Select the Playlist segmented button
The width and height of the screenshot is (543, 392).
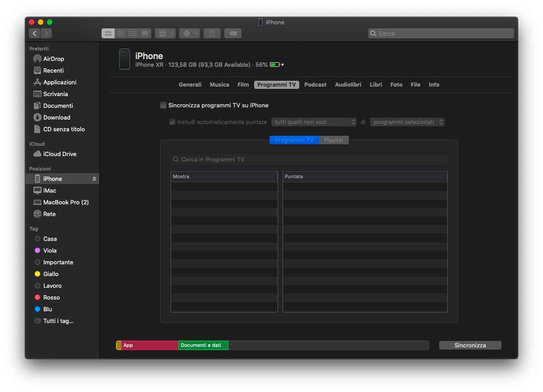334,140
